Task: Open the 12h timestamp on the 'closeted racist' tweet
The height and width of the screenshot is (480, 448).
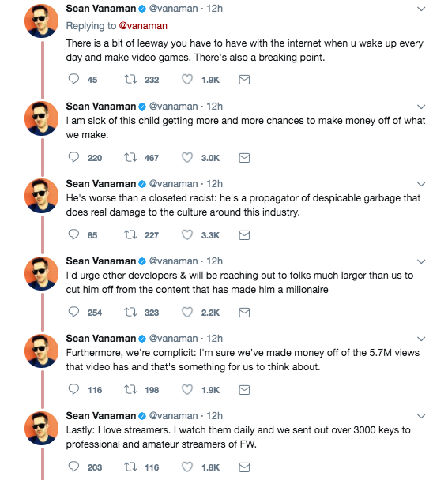Action: click(214, 184)
